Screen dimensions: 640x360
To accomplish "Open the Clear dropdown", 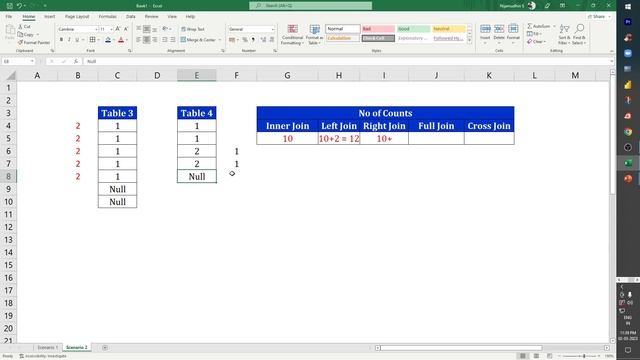I will point(536,42).
